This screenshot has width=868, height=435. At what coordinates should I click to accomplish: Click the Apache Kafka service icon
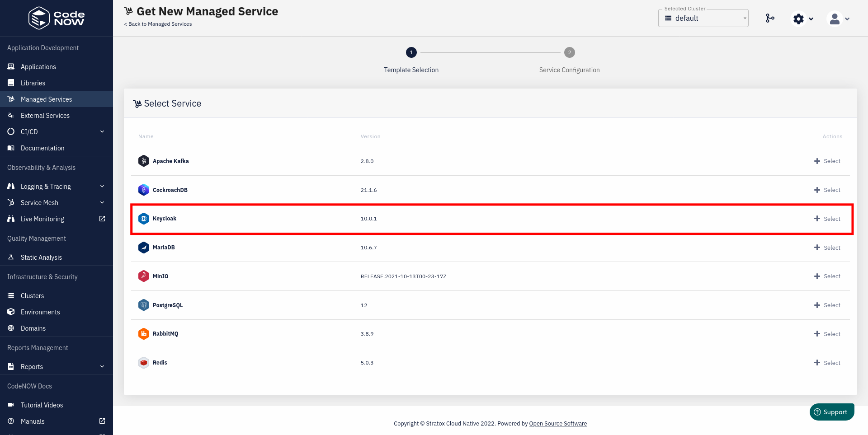[x=144, y=161]
